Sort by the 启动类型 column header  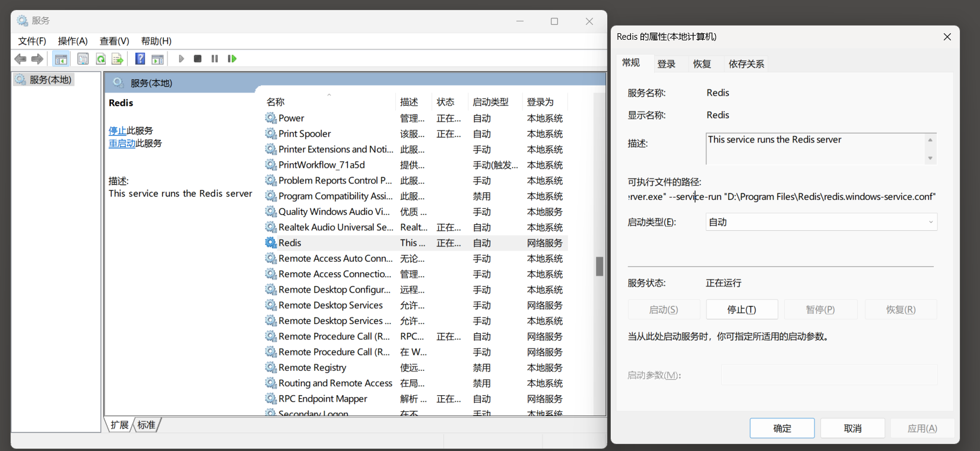point(496,102)
